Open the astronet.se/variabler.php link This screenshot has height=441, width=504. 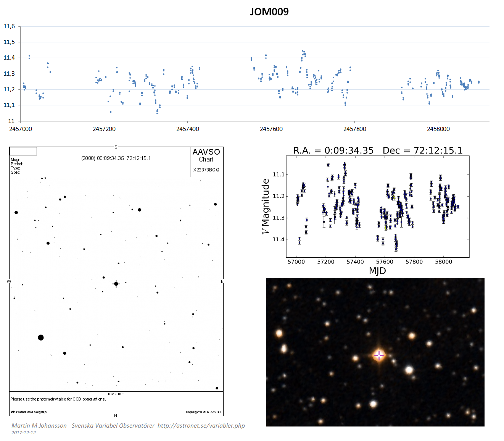pos(201,425)
